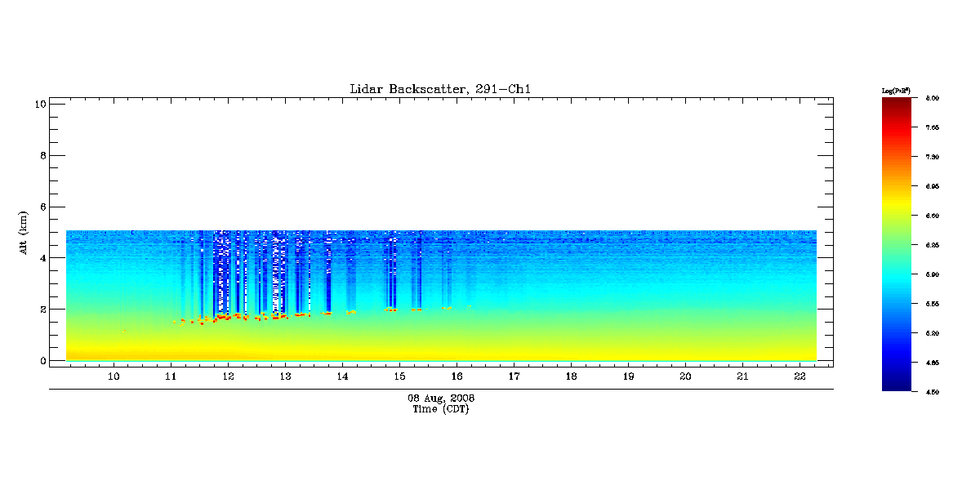The height and width of the screenshot is (490, 980).
Task: Click the x-axis tick label '15'
Action: 400,376
